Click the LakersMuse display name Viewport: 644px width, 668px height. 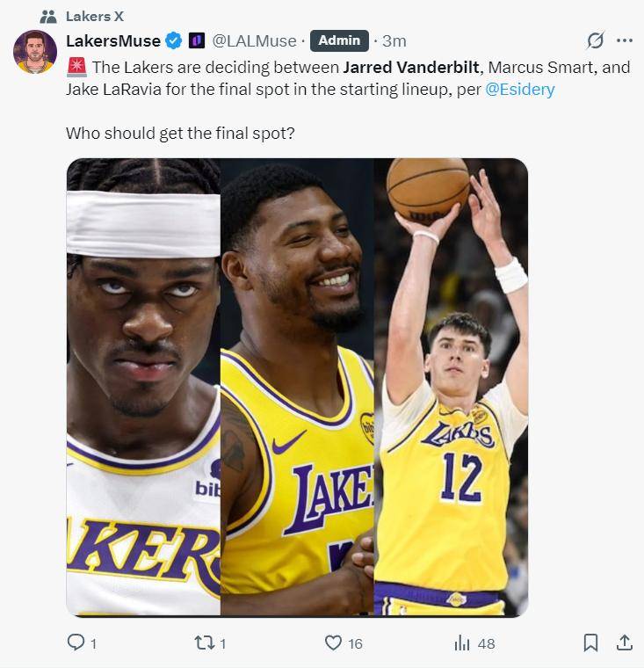113,41
